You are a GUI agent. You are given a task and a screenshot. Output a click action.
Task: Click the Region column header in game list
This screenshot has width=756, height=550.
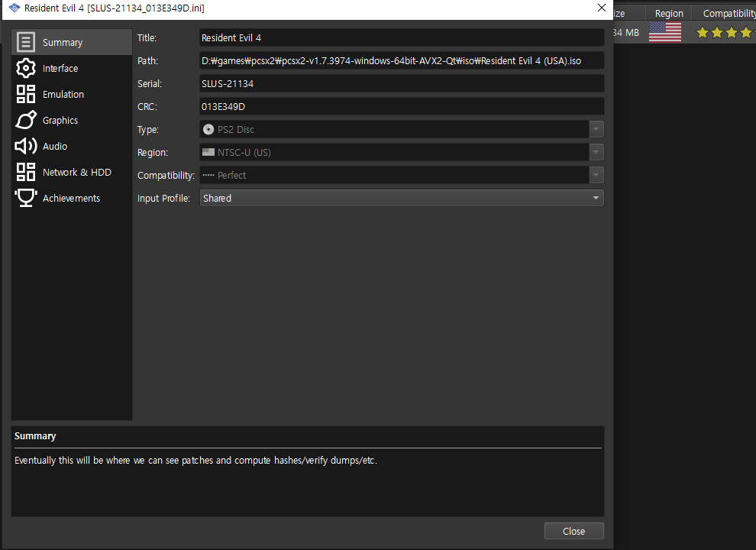click(669, 13)
